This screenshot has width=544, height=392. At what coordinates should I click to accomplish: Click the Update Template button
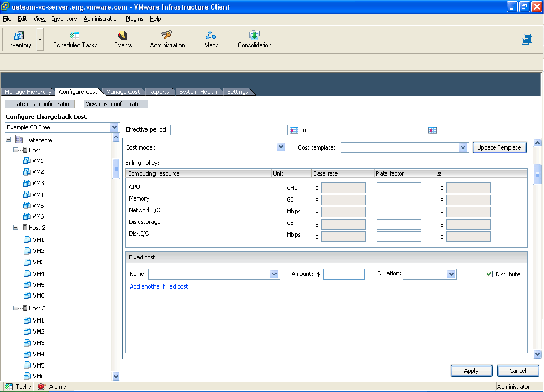[x=499, y=147]
